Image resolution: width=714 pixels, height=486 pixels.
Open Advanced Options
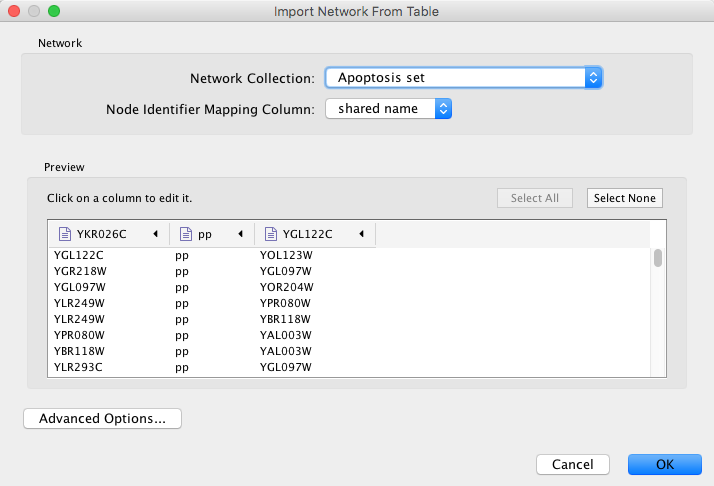pyautogui.click(x=102, y=418)
